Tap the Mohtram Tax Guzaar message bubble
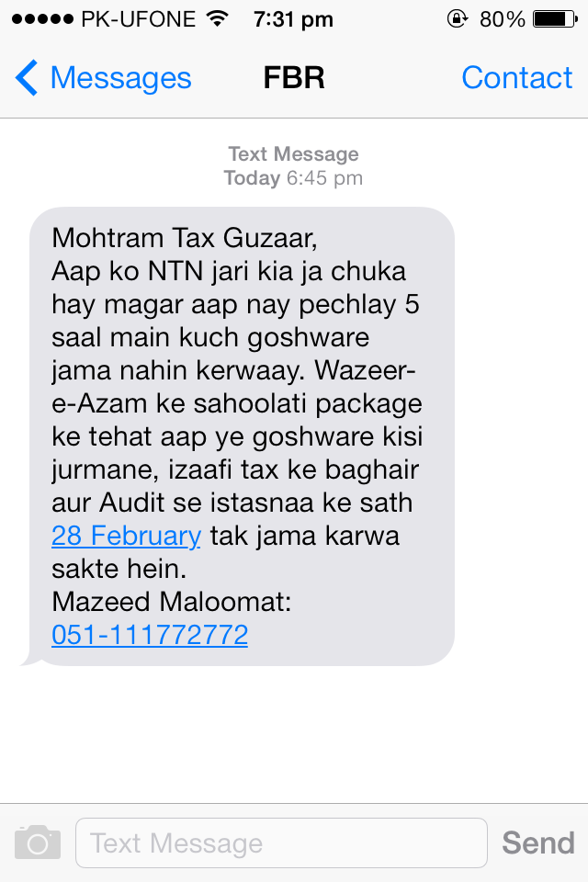 [242, 435]
